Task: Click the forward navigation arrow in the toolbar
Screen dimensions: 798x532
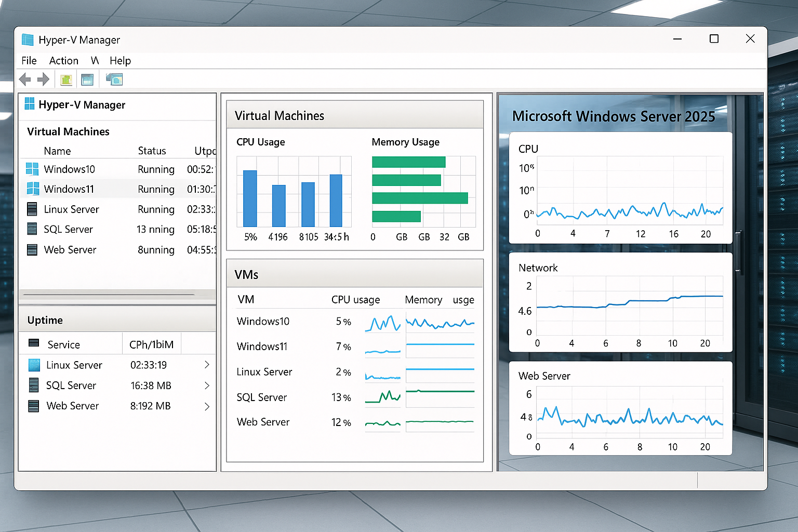Action: (x=44, y=79)
